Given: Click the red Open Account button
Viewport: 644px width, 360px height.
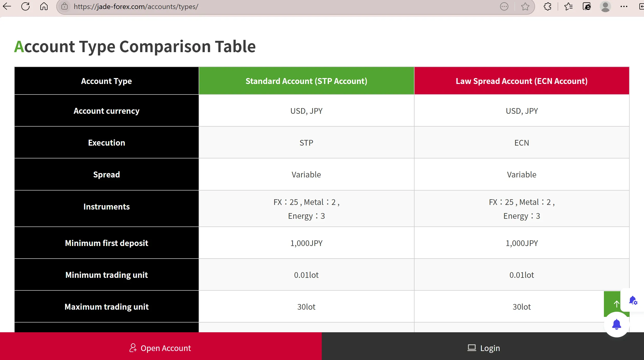Looking at the screenshot, I should 161,348.
